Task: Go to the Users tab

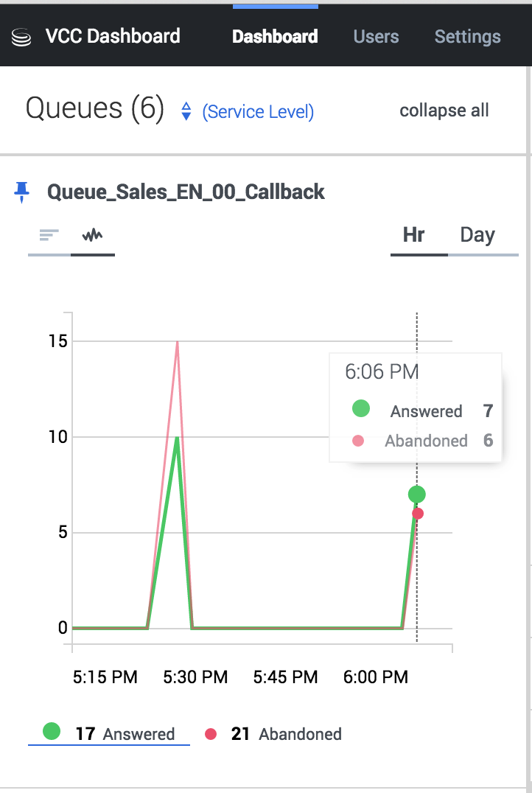Action: pyautogui.click(x=376, y=37)
